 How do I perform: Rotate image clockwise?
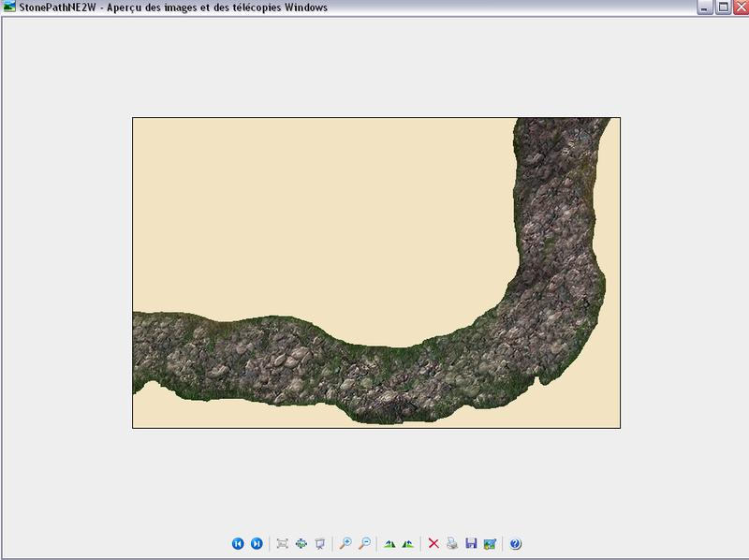pos(389,544)
